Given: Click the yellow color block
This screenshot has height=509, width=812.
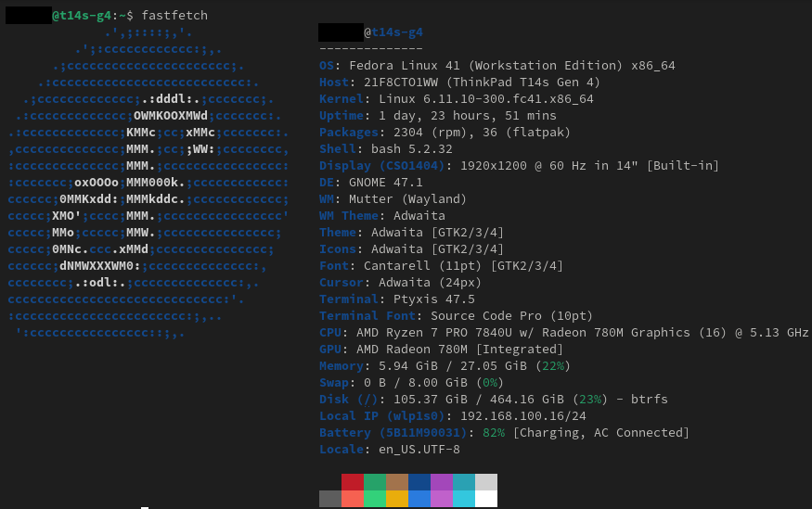Looking at the screenshot, I should tap(397, 499).
